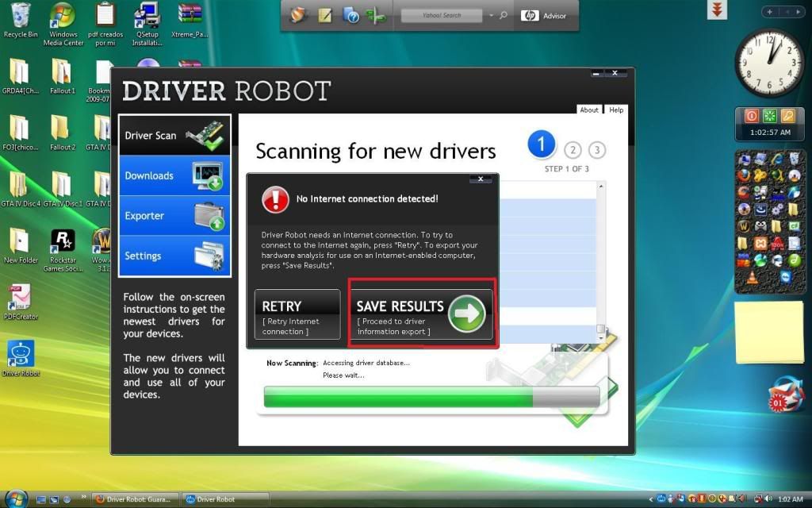Click the help question-mark icon in HP toolbar
The image size is (812, 508).
351,16
